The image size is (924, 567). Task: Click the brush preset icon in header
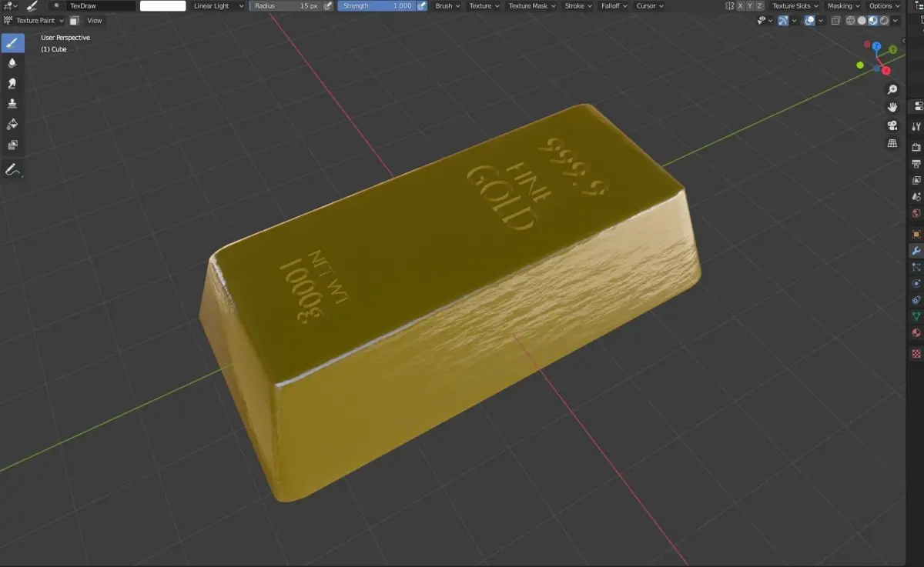point(32,5)
